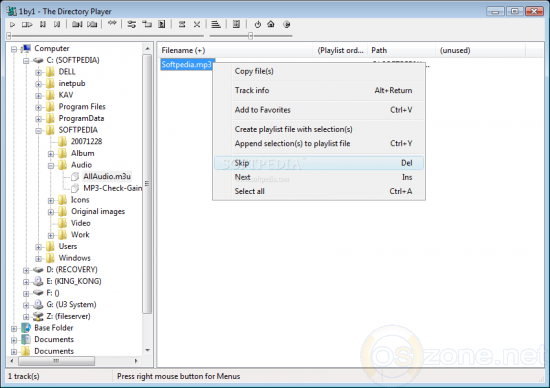This screenshot has height=388, width=550.
Task: Click the (Playlist ord... column header
Action: 340,51
